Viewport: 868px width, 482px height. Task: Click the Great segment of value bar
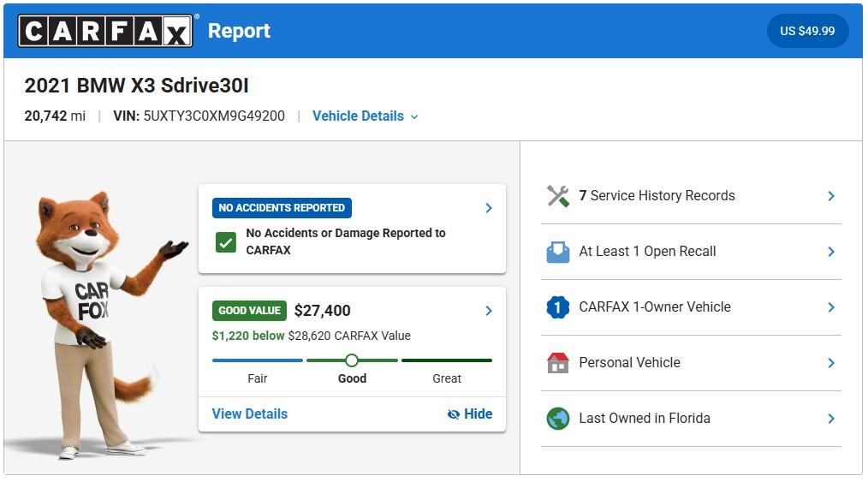point(447,360)
